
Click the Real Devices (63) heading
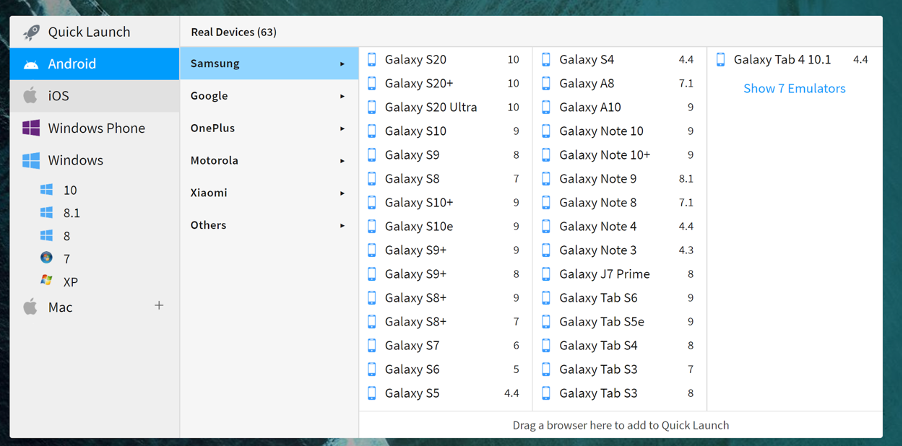[234, 32]
